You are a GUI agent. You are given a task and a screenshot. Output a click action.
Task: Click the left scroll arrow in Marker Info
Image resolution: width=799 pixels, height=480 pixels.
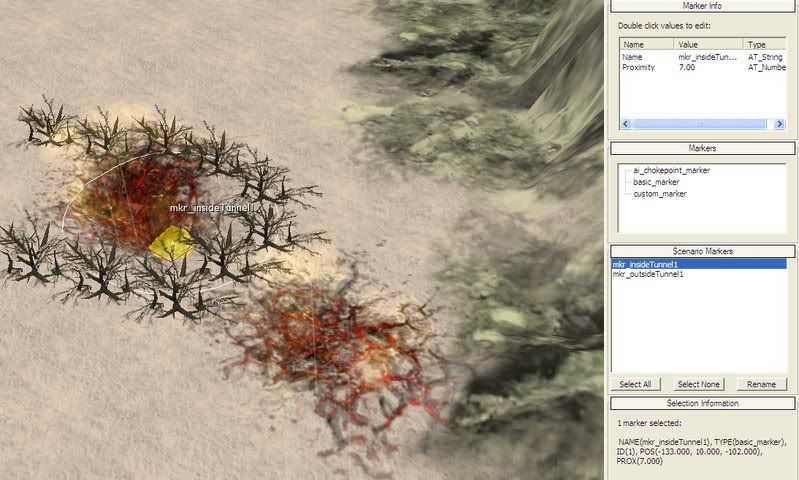[626, 124]
